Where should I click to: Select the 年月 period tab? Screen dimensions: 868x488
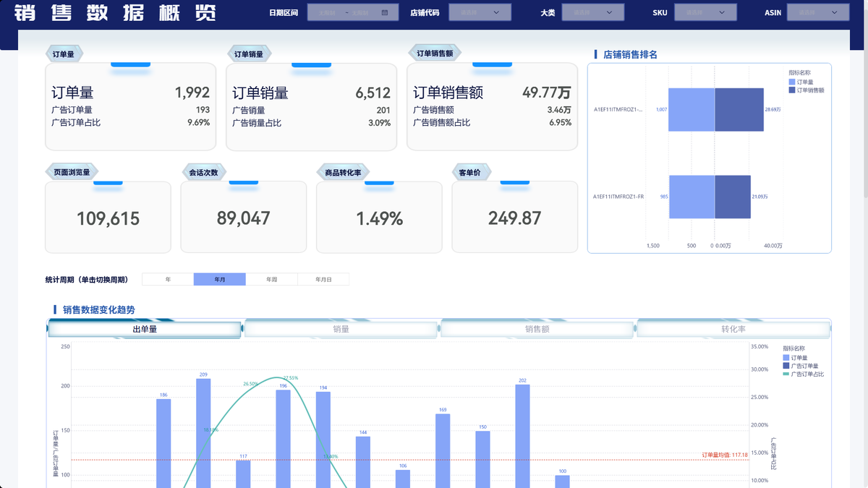click(x=220, y=279)
